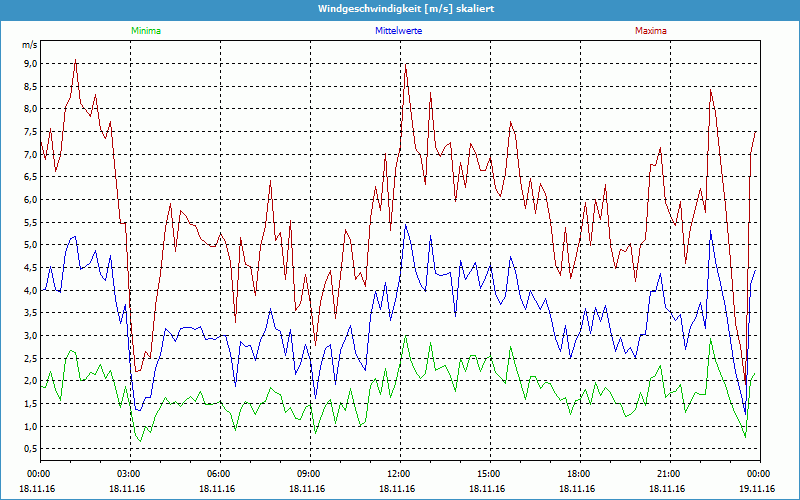Click the '1,0' y-axis value
This screenshot has width=800, height=500.
[x=30, y=427]
